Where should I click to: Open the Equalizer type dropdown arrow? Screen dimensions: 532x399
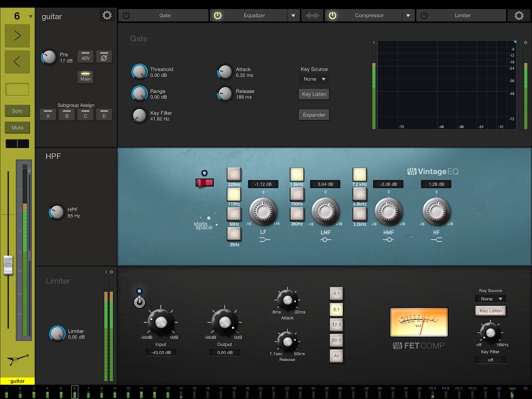coord(293,15)
